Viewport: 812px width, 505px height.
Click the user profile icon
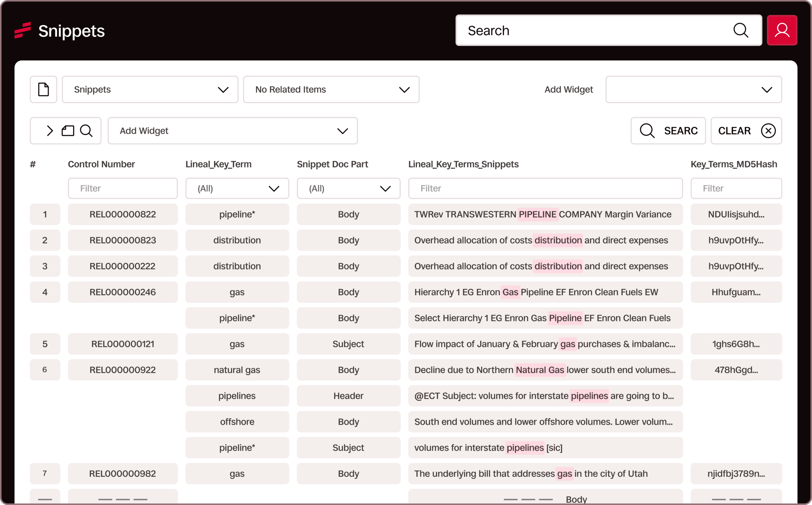tap(782, 30)
